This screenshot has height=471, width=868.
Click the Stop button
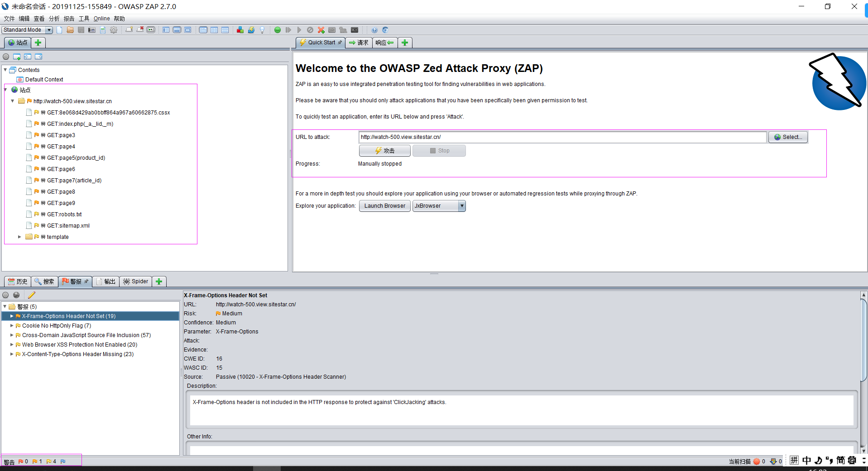coord(439,151)
